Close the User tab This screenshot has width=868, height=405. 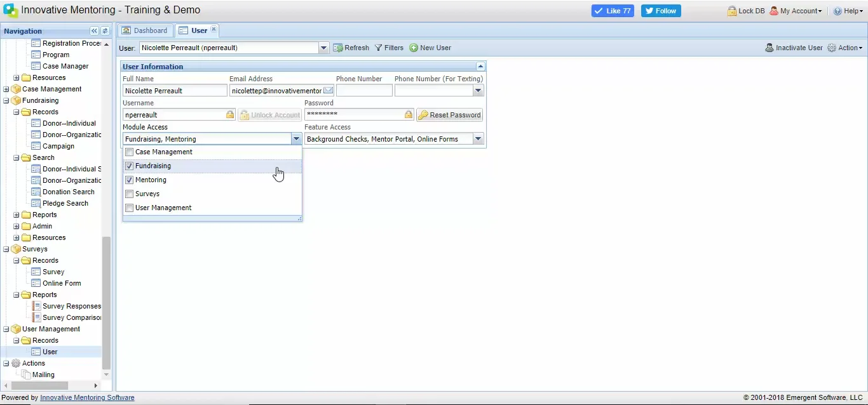point(214,29)
